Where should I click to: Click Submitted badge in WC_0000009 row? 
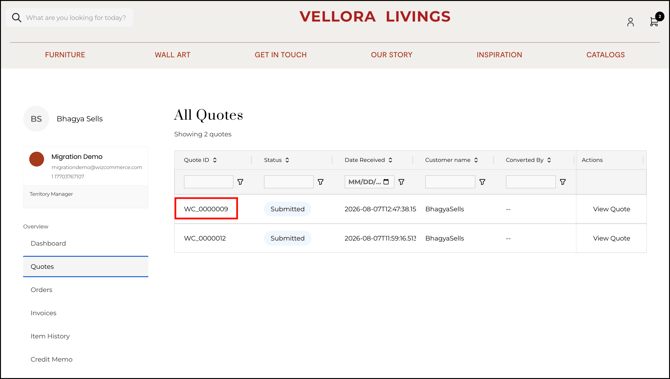pos(288,209)
